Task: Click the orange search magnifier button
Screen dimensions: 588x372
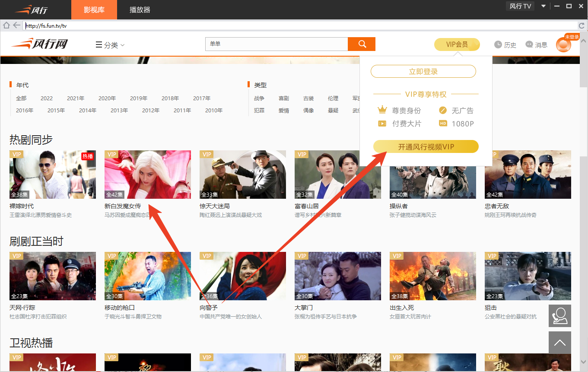Action: (x=362, y=44)
